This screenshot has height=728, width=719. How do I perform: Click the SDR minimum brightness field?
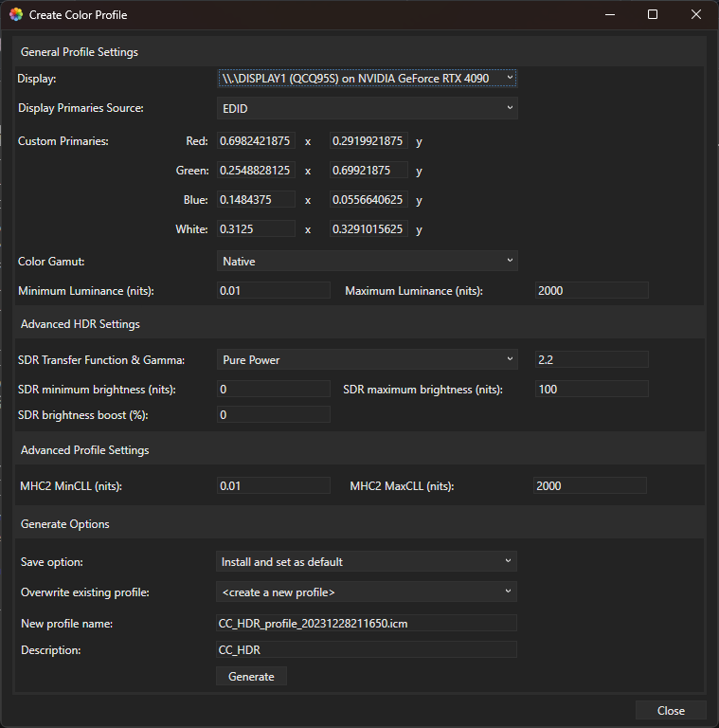pyautogui.click(x=274, y=389)
